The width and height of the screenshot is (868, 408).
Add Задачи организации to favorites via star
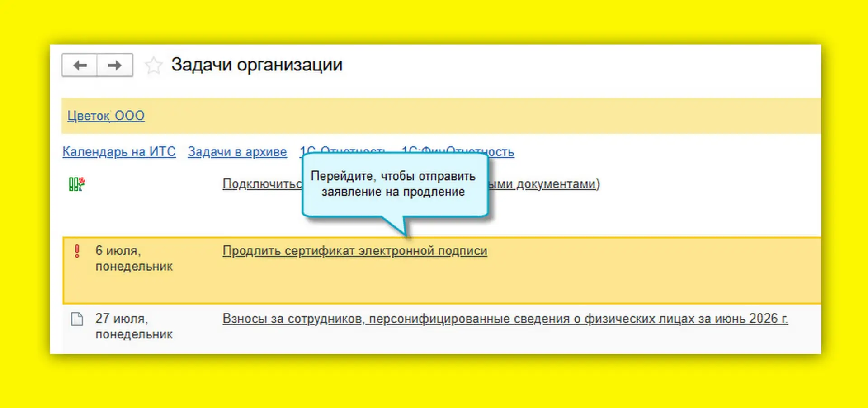pos(153,66)
